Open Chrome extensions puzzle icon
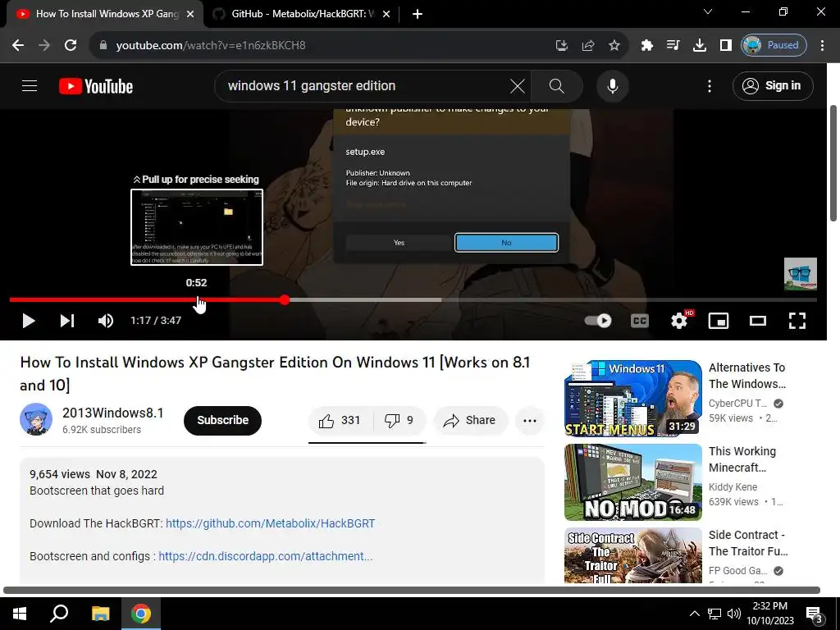840x630 pixels. click(x=646, y=45)
